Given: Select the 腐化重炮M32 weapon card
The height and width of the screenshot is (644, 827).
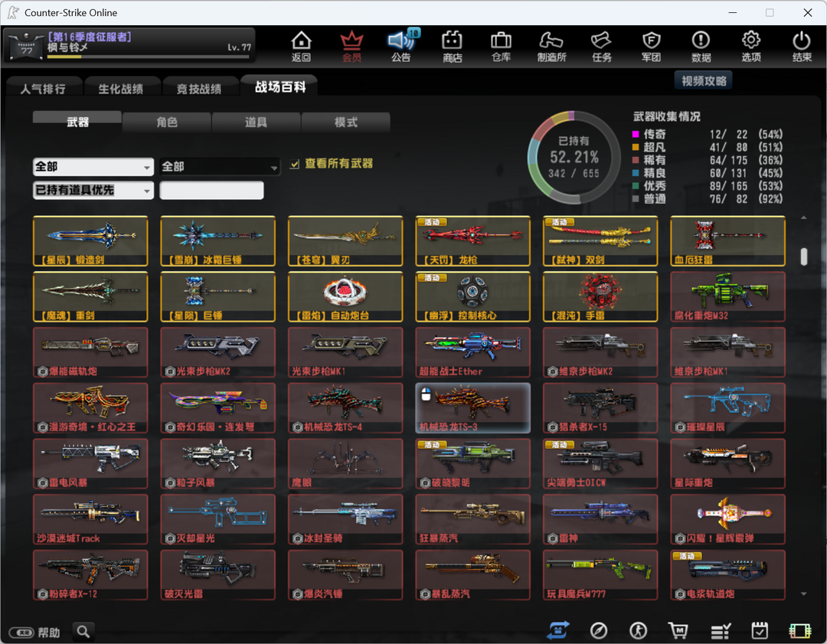Looking at the screenshot, I should point(728,297).
